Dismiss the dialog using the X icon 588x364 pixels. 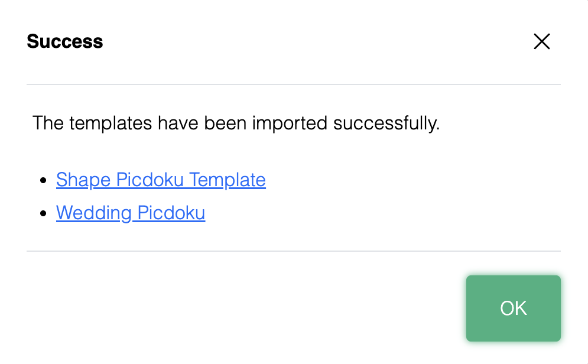(541, 41)
